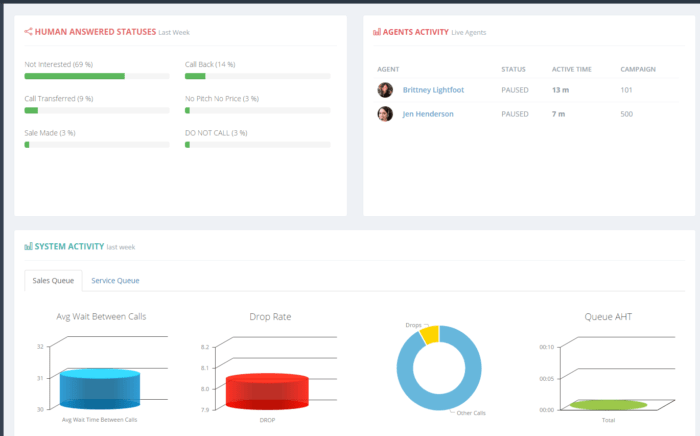
Task: Click the Drops legend label on donut chart
Action: pyautogui.click(x=413, y=325)
